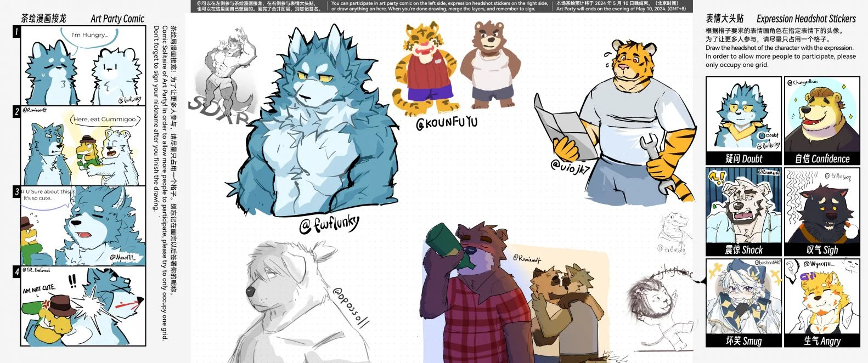Click the large @fwflunky signature
This screenshot has height=363, width=868.
pyautogui.click(x=329, y=223)
